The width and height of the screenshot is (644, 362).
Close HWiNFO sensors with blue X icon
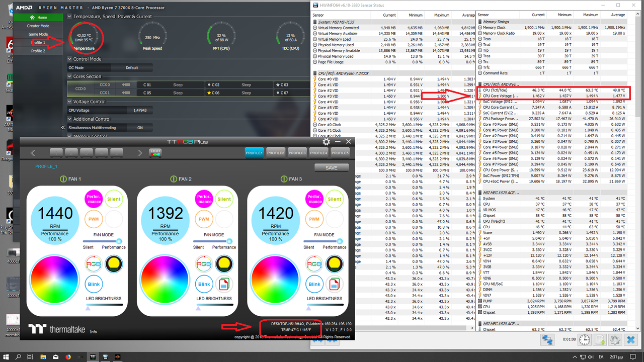(x=630, y=340)
